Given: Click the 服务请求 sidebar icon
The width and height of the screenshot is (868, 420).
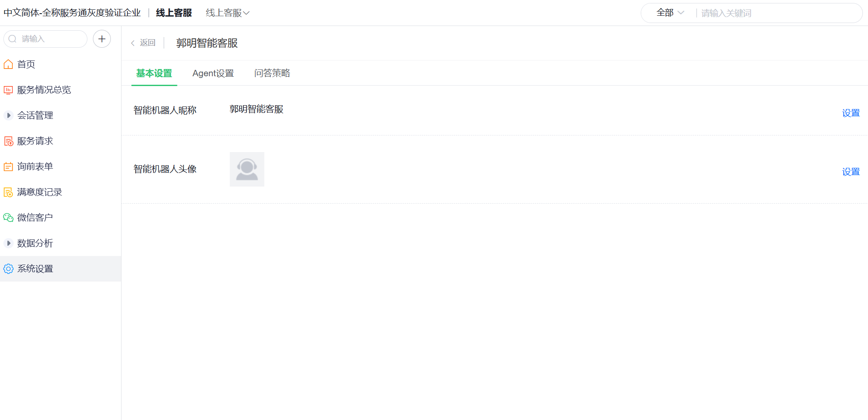Looking at the screenshot, I should [8, 141].
